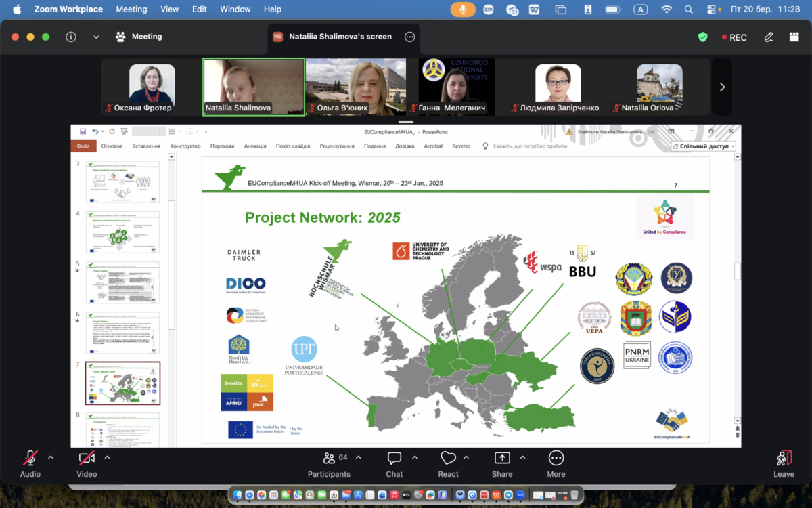Open the Participants panel

[329, 459]
